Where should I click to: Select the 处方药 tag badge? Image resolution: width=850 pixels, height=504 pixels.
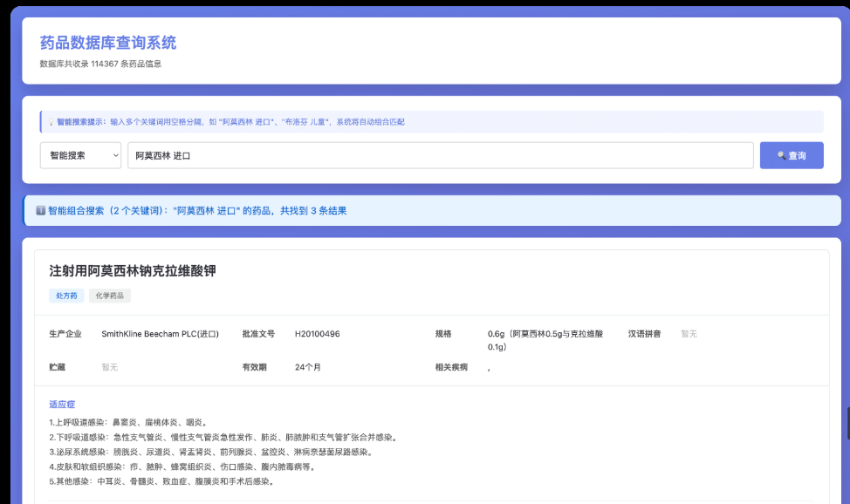tap(66, 296)
